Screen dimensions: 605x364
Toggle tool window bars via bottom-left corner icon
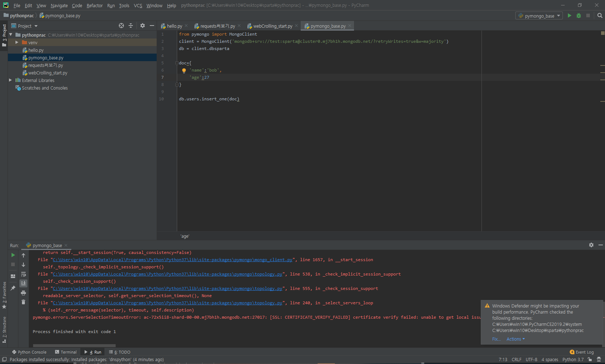click(x=4, y=359)
